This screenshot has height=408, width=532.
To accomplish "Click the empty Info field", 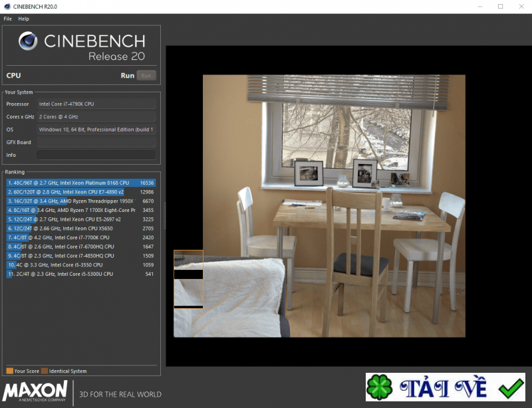I will (x=96, y=155).
